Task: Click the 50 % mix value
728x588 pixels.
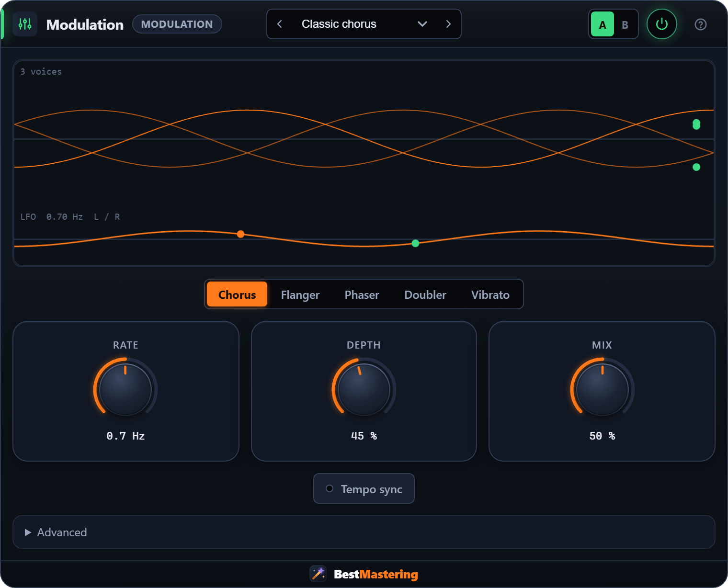Action: (x=603, y=436)
